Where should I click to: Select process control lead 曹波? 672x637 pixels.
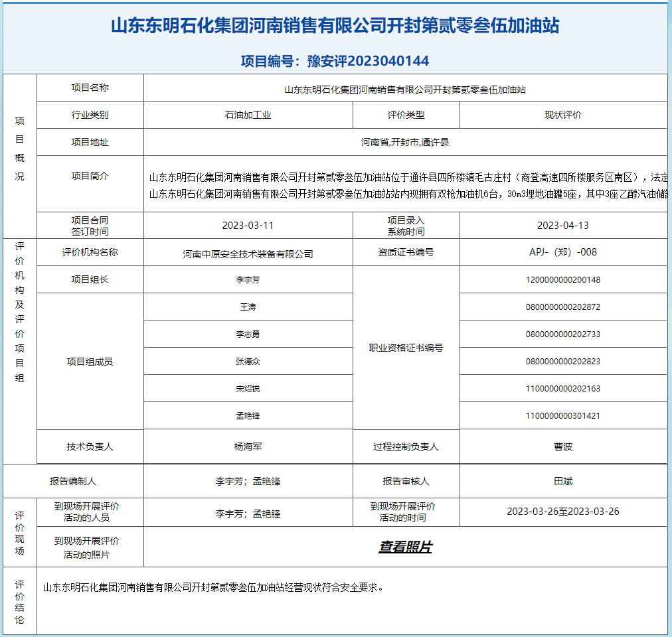tap(563, 447)
